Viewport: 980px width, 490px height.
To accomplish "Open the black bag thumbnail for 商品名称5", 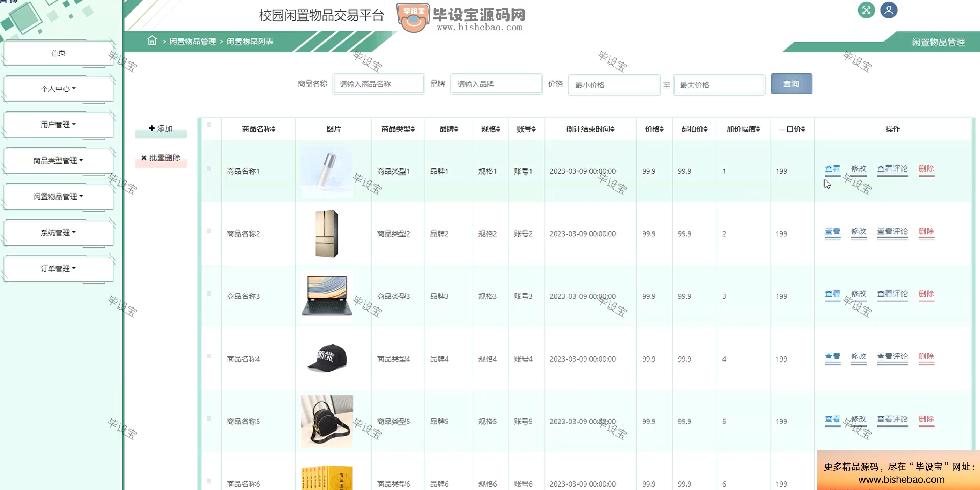I will [327, 422].
